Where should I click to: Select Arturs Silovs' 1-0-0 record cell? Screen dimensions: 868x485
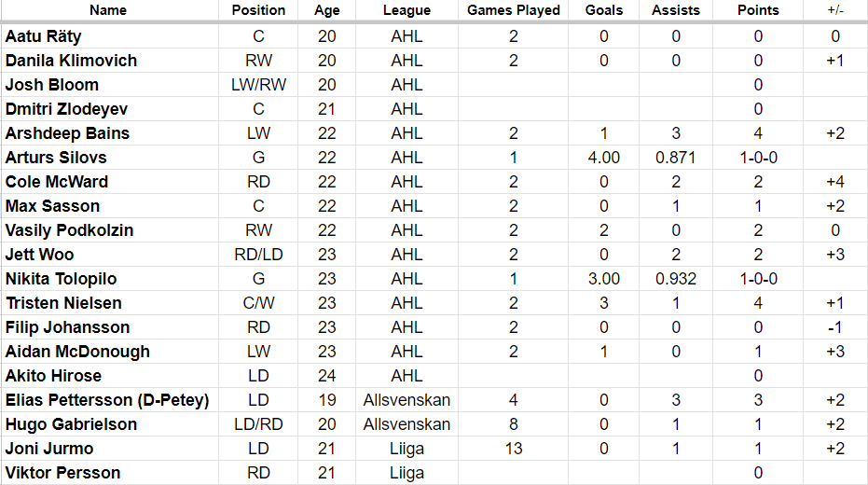(758, 158)
